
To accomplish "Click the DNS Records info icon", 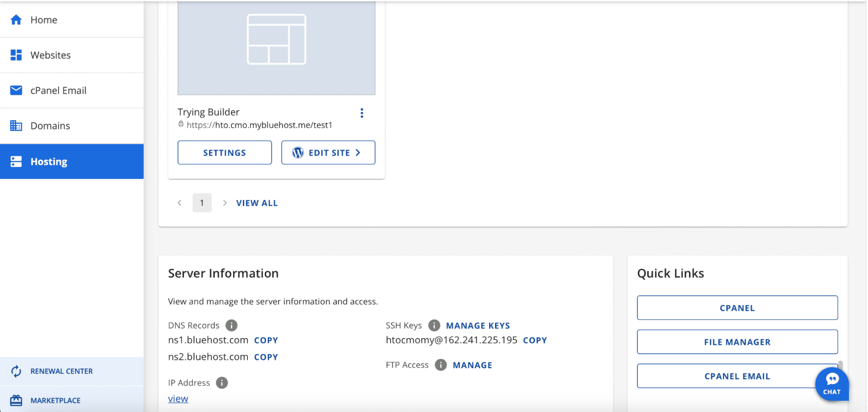I will tap(231, 325).
